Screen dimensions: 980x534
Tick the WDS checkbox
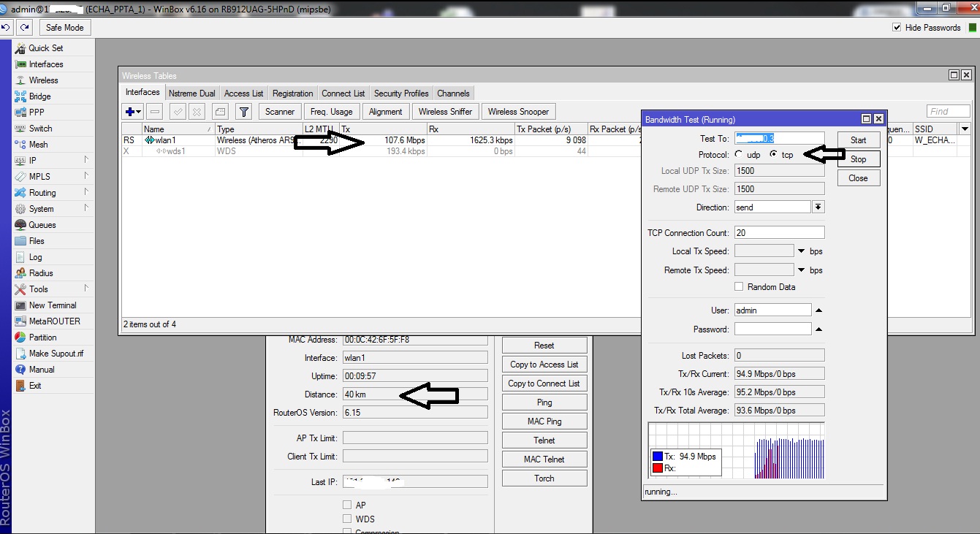click(347, 519)
